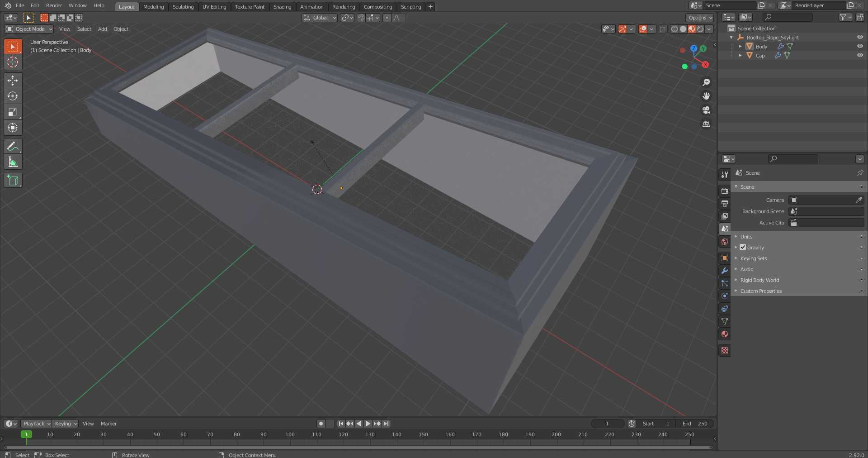Open the Object properties tab
This screenshot has height=458, width=868.
coord(725,258)
